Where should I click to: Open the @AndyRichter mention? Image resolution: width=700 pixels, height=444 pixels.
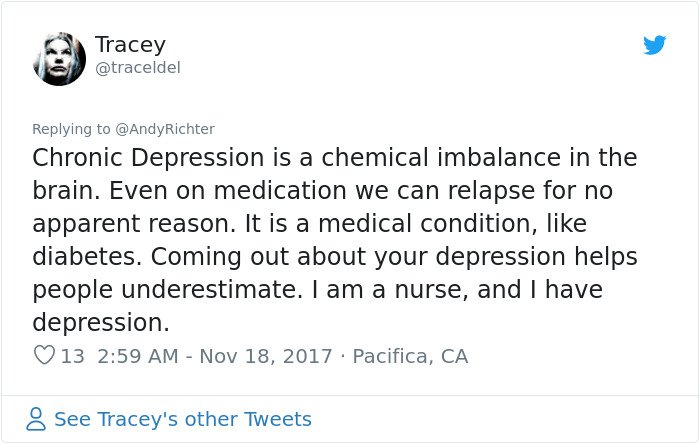point(165,129)
